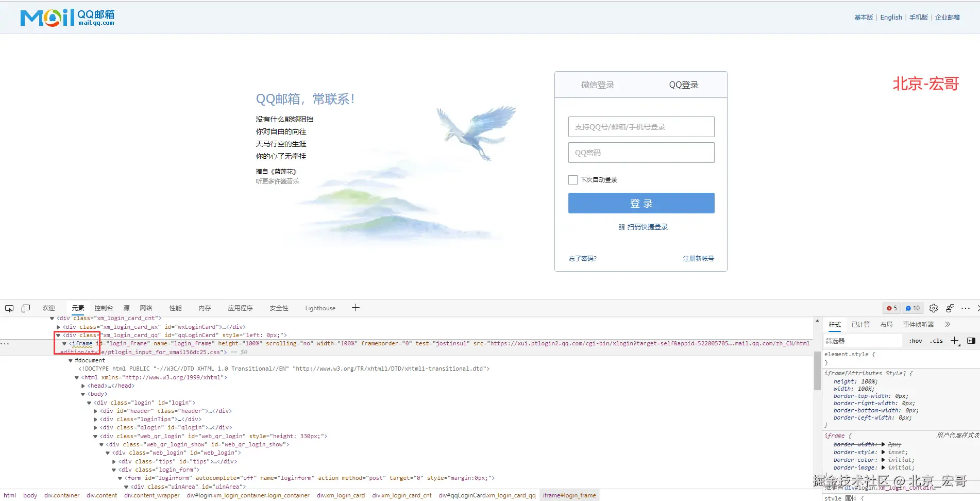This screenshot has width=980, height=501.
Task: Open the Lighthouse tab
Action: tap(320, 308)
